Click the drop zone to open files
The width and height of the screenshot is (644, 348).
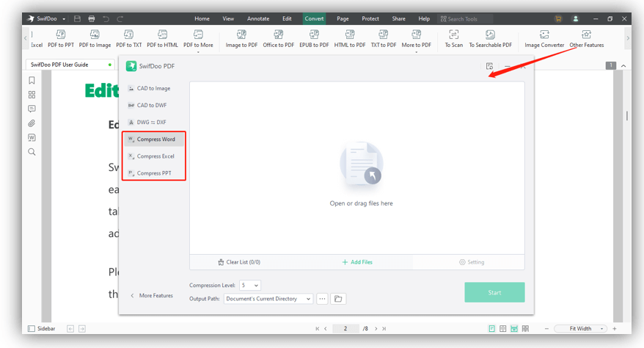coord(357,167)
